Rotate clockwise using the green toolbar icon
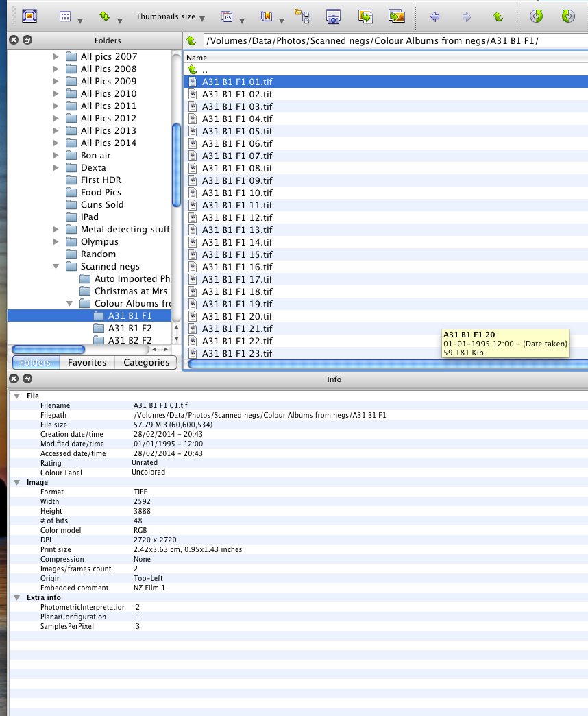Screen dimensions: 588x716 568,16
